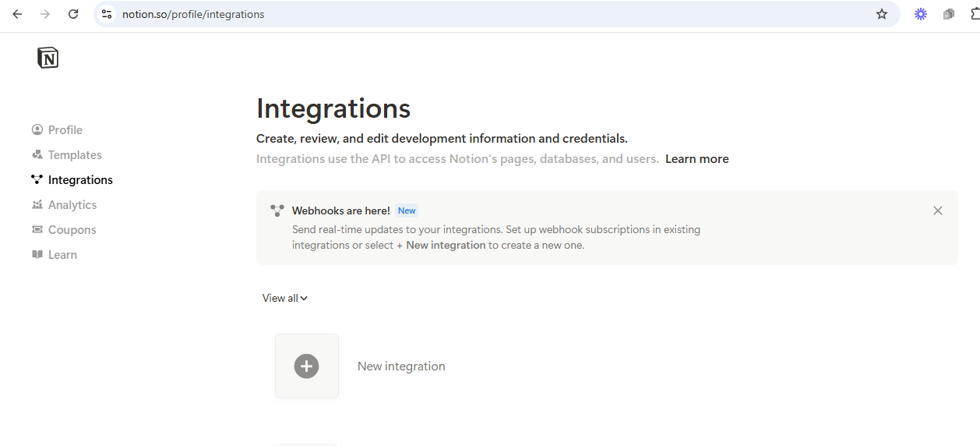
Task: Click the browser back arrow
Action: point(17,14)
